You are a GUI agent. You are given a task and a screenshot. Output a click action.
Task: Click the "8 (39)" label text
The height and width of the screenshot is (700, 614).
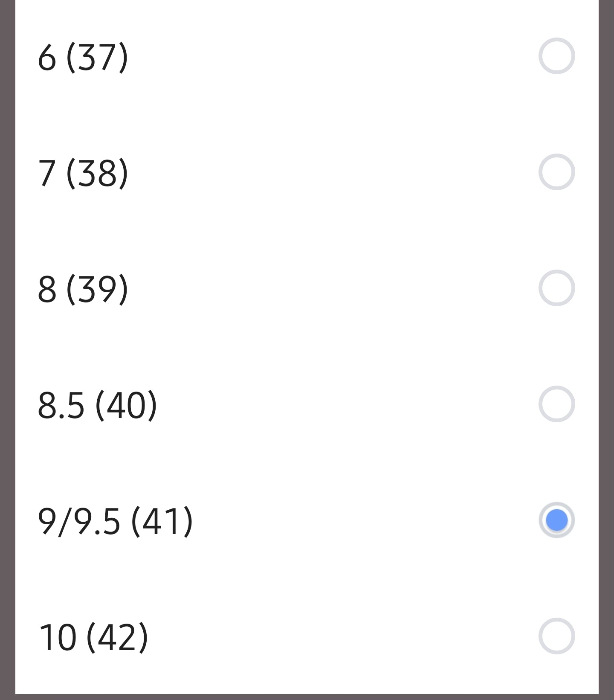(83, 290)
